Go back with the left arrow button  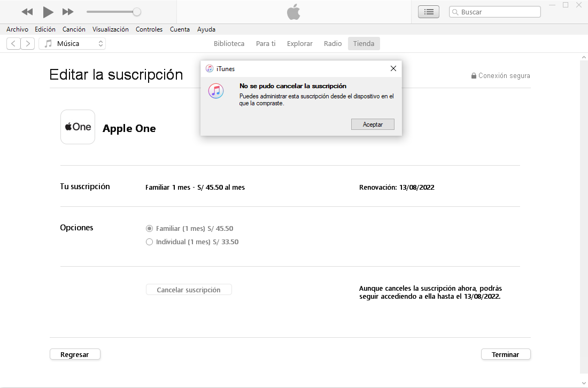point(13,43)
